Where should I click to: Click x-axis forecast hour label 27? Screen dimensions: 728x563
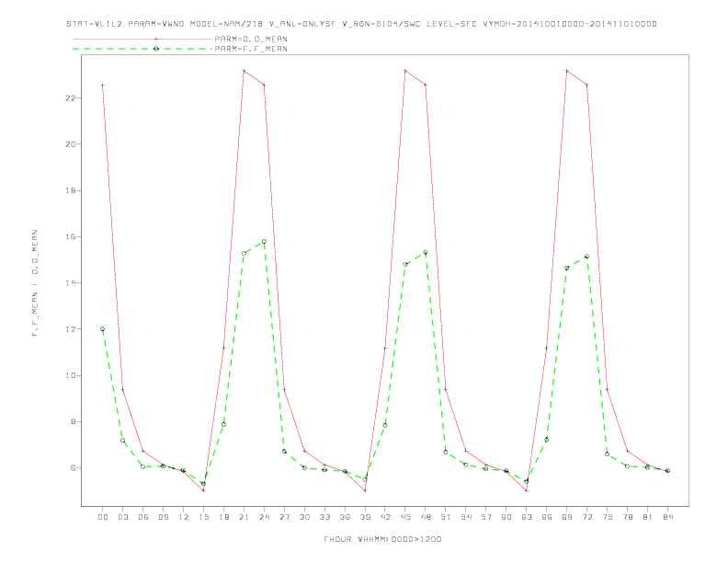(x=284, y=517)
